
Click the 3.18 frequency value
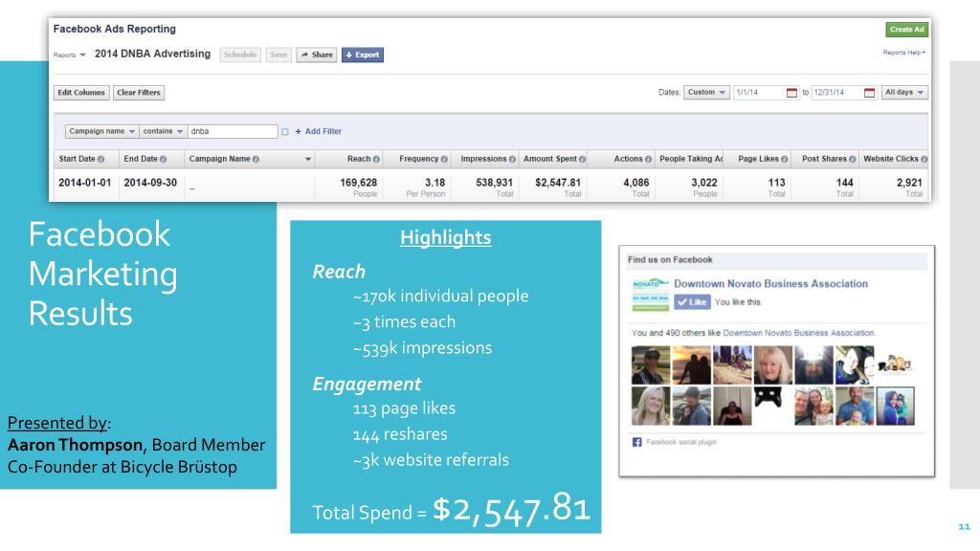[x=435, y=183]
